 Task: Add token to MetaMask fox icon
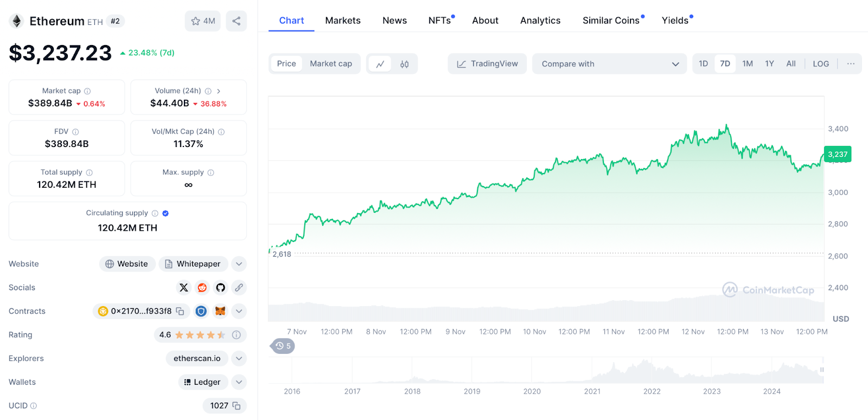[x=220, y=311]
